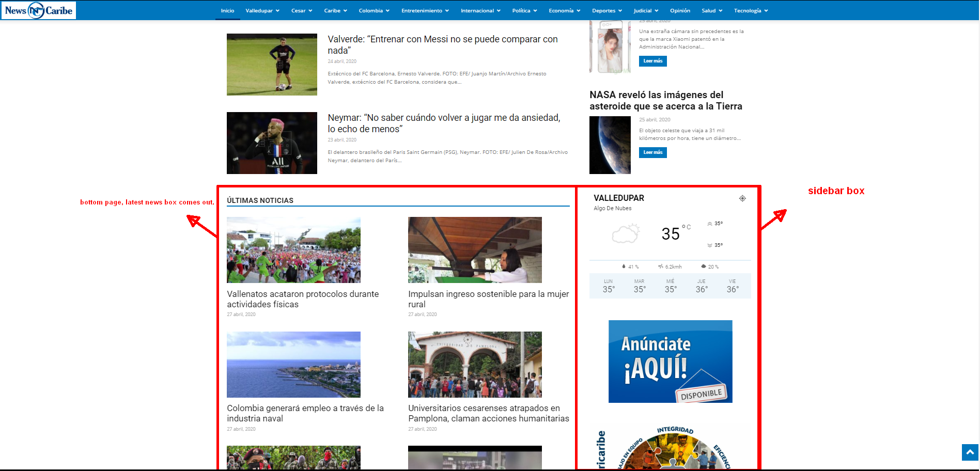Open Impulsan ingreso sostenible mujer rural headline
The height and width of the screenshot is (471, 980).
(488, 299)
